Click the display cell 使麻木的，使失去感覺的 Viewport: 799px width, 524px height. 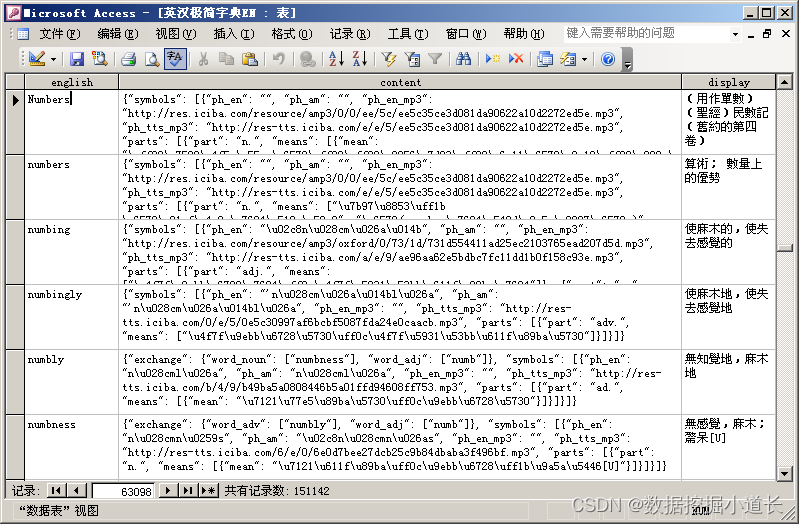(x=729, y=252)
